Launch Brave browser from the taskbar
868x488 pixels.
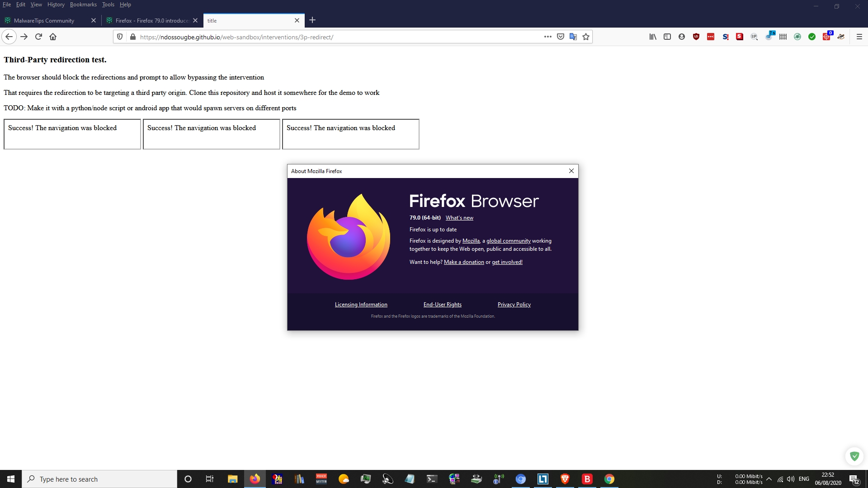[x=565, y=479]
